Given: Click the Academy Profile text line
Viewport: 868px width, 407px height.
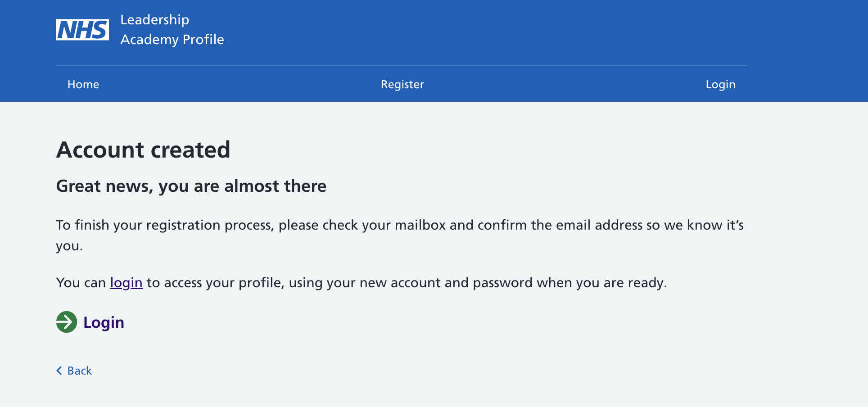Looking at the screenshot, I should [x=172, y=40].
